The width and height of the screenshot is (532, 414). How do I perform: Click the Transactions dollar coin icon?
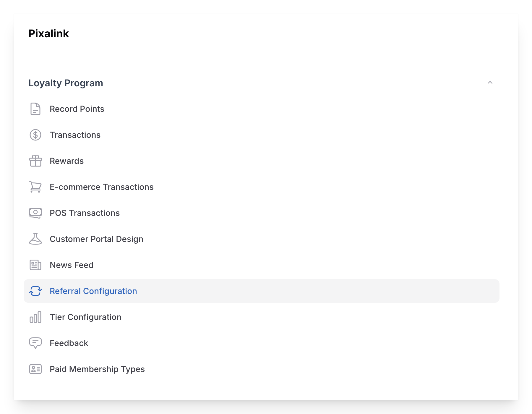(35, 135)
